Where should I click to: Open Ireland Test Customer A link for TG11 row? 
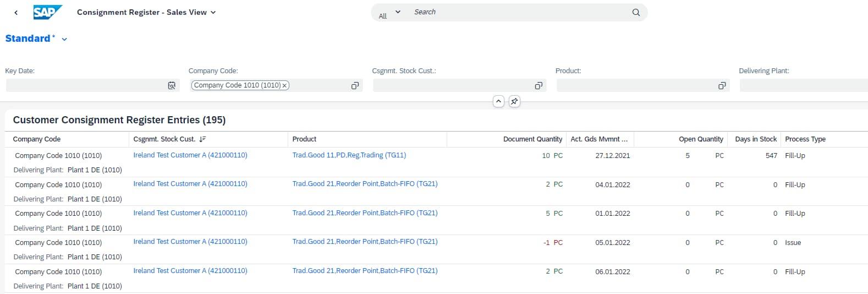coord(190,155)
